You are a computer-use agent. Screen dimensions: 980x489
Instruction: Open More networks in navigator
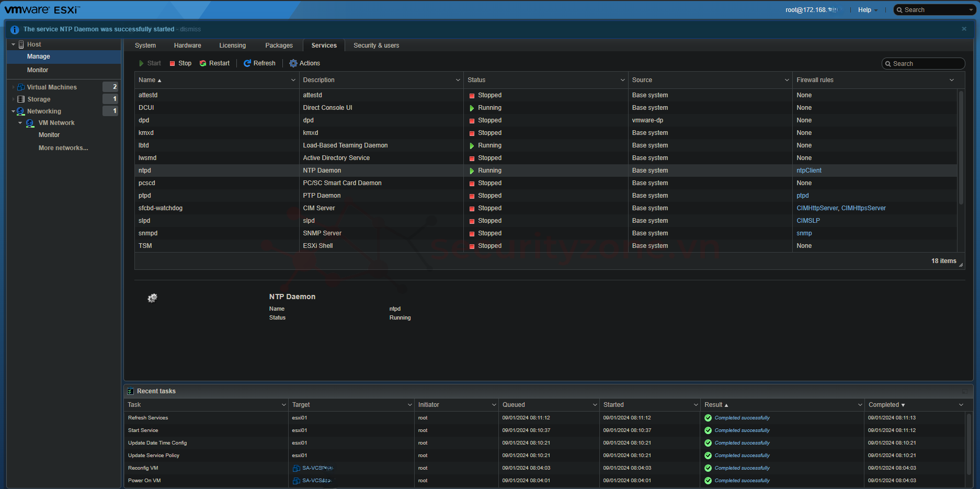63,148
